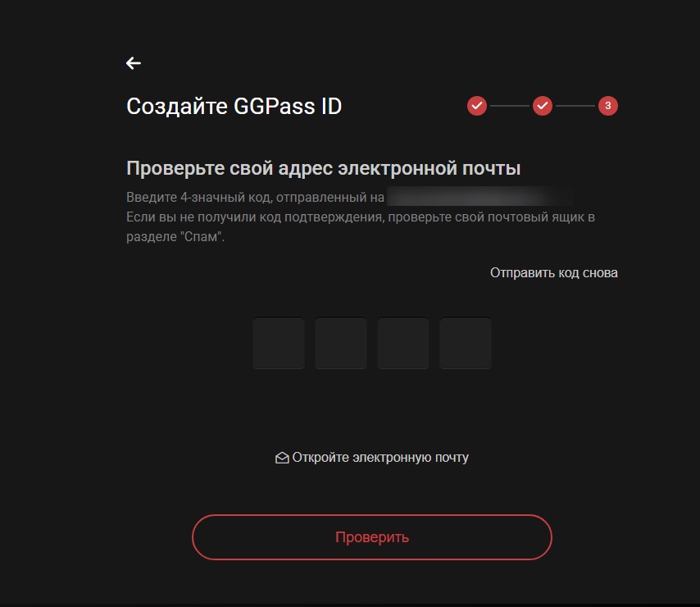Click the envelope icon
700x607 pixels.
[282, 458]
